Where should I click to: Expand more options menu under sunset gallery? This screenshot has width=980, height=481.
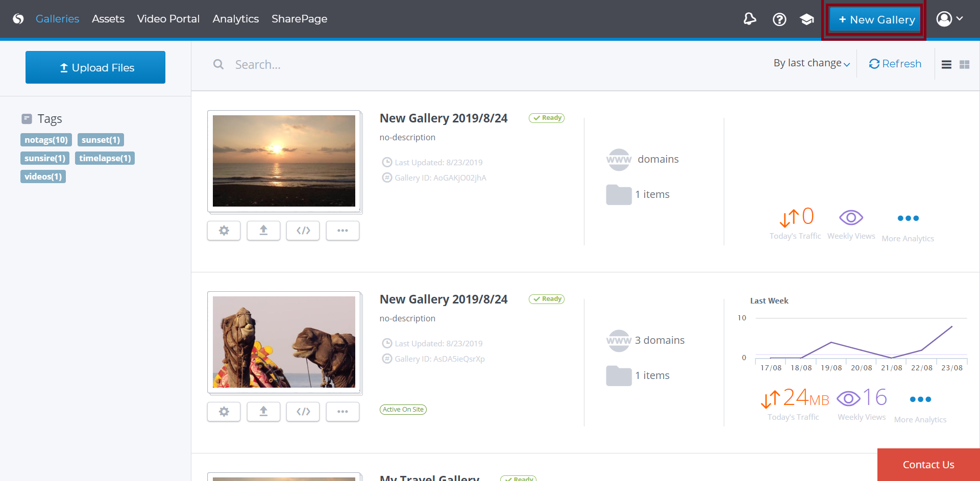coord(342,231)
